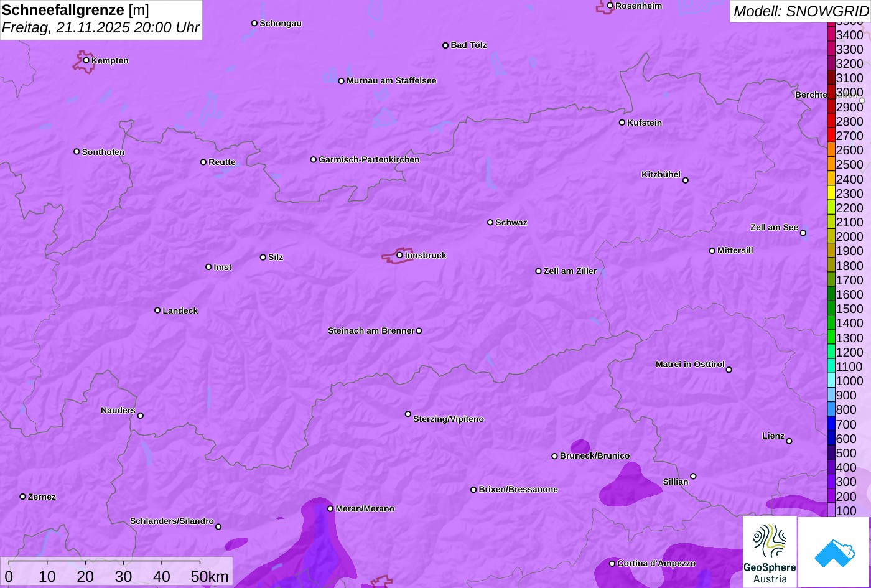Click the Zernez marker dot

(22, 496)
